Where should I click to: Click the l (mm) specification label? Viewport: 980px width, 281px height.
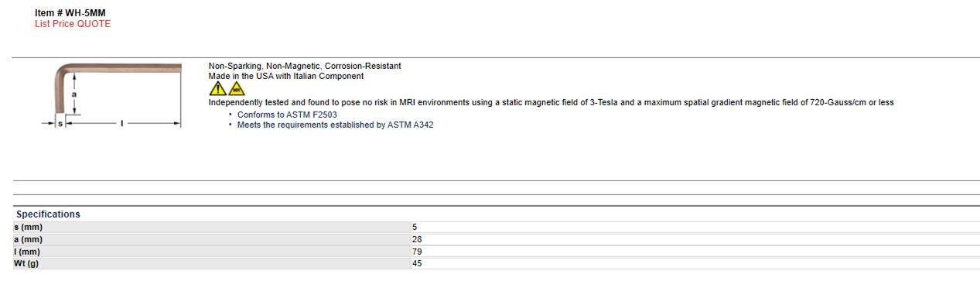point(27,252)
